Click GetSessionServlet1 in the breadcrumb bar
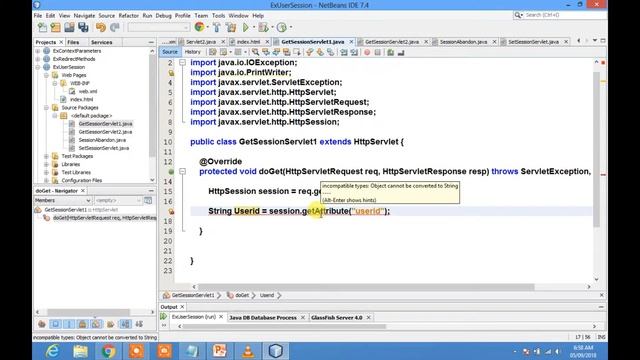 click(193, 295)
